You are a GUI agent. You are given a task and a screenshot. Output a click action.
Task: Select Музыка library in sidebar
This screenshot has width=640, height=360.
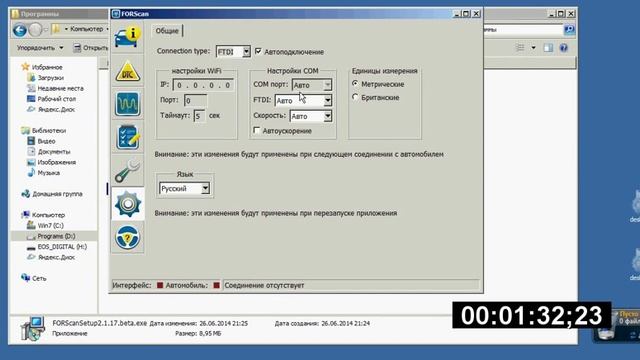click(x=49, y=173)
